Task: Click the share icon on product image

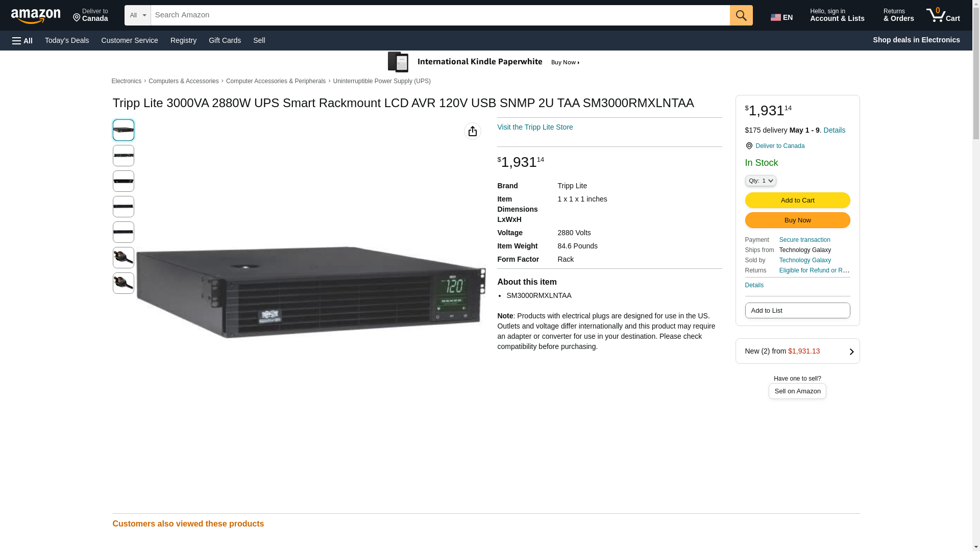Action: click(472, 131)
